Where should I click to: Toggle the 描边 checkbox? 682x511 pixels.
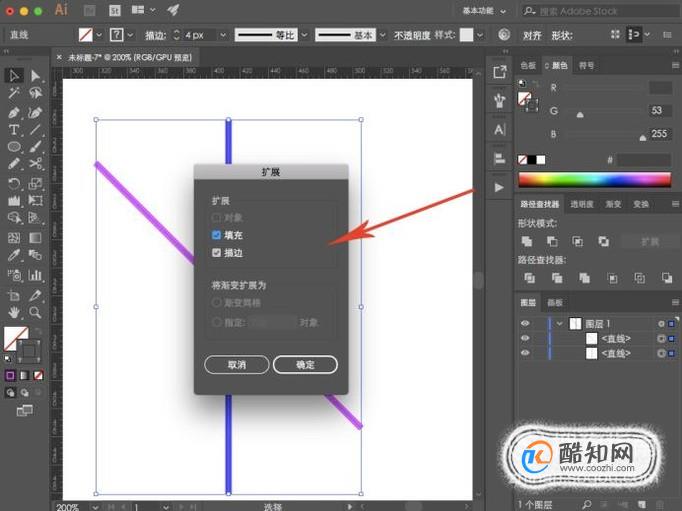pos(216,253)
